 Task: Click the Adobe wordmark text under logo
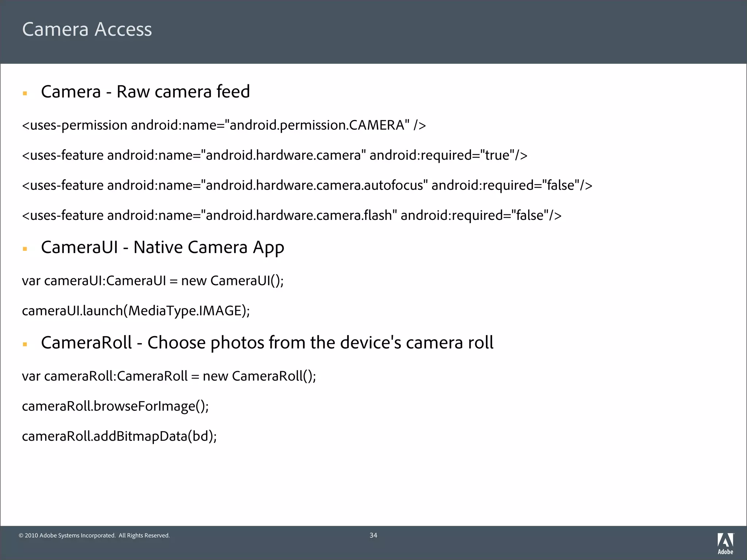point(725,552)
